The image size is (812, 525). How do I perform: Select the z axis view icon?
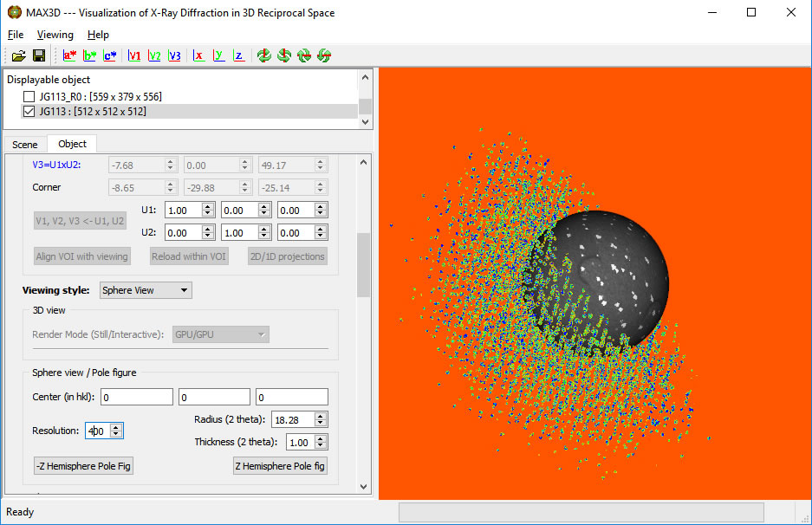pos(239,55)
